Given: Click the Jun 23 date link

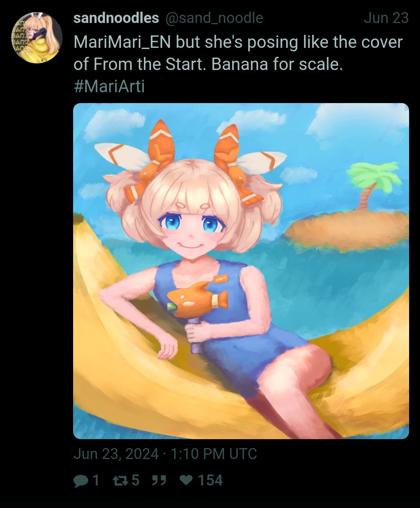Looking at the screenshot, I should (x=386, y=18).
